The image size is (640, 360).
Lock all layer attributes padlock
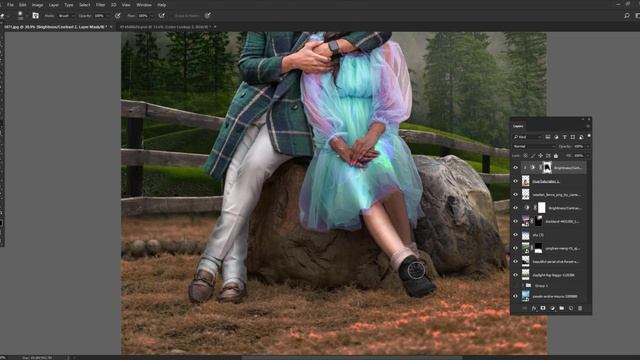(556, 156)
